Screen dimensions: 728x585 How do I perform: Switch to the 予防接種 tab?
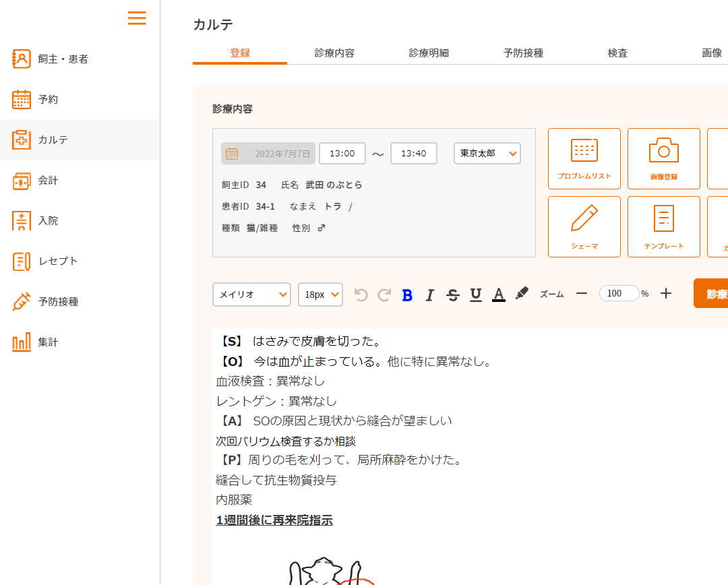click(x=523, y=53)
